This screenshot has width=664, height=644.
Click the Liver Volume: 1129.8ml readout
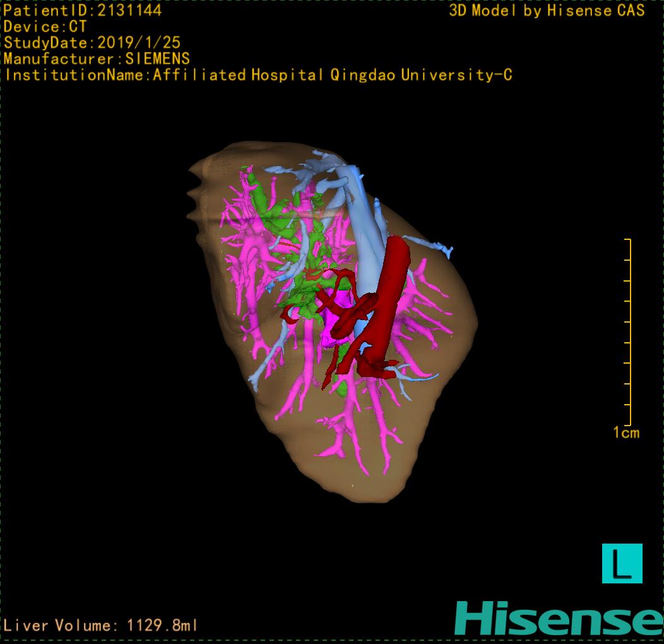coord(100,626)
